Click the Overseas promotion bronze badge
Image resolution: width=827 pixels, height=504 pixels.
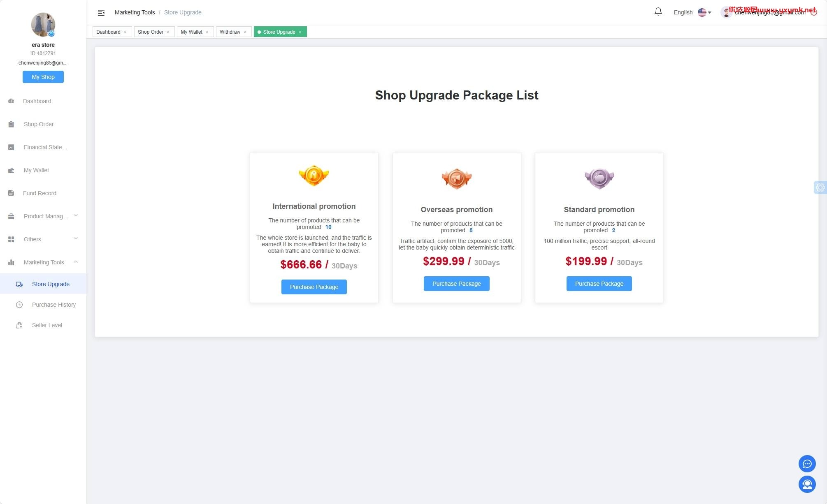pyautogui.click(x=456, y=178)
